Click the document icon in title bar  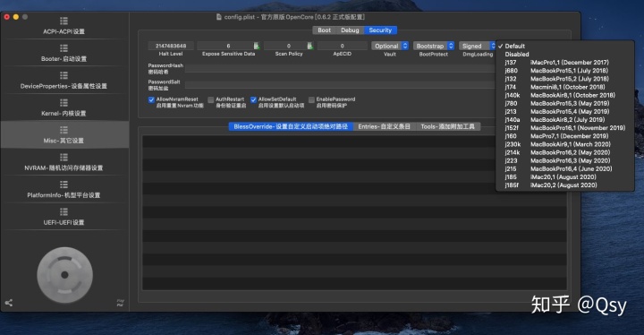click(219, 17)
